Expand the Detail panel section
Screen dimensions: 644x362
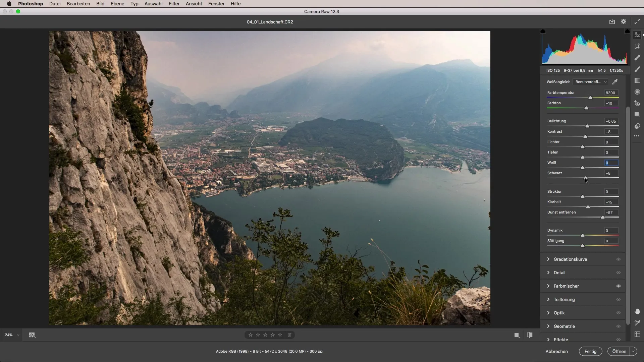click(x=559, y=273)
